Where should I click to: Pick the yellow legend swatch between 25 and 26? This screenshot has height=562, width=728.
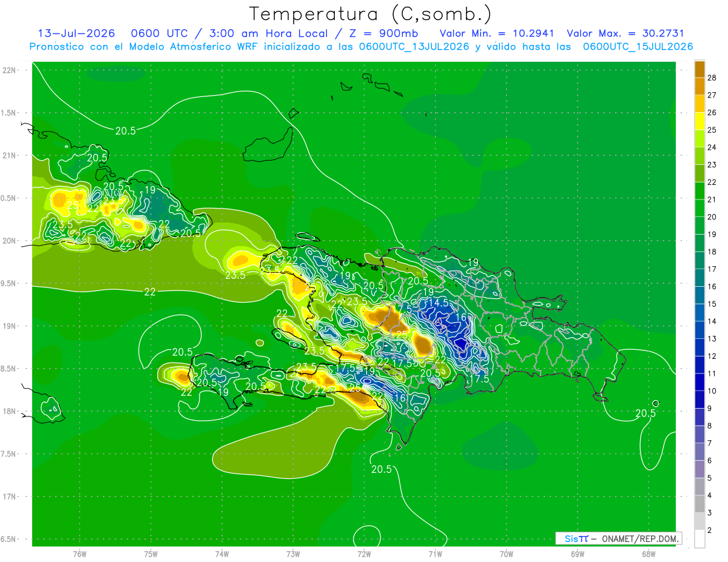point(699,121)
